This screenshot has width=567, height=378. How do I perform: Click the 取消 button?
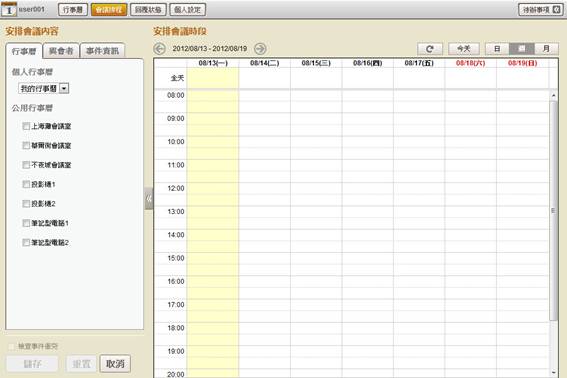tap(115, 364)
